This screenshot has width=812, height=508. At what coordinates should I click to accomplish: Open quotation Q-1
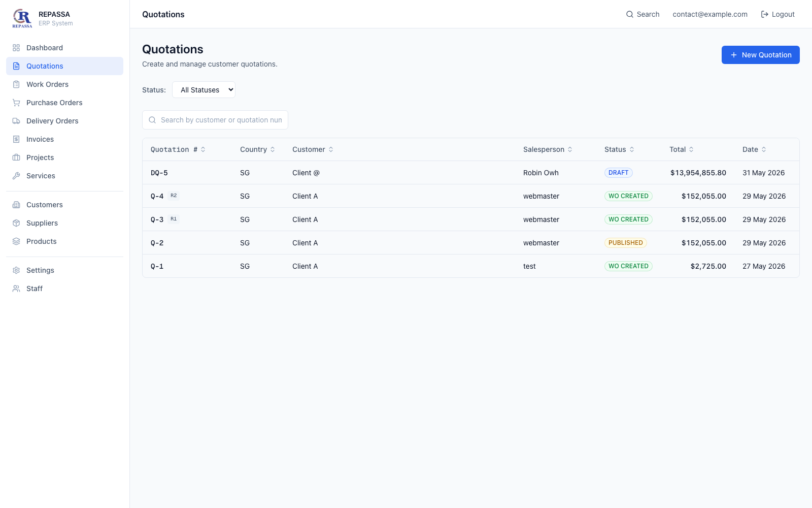157,266
